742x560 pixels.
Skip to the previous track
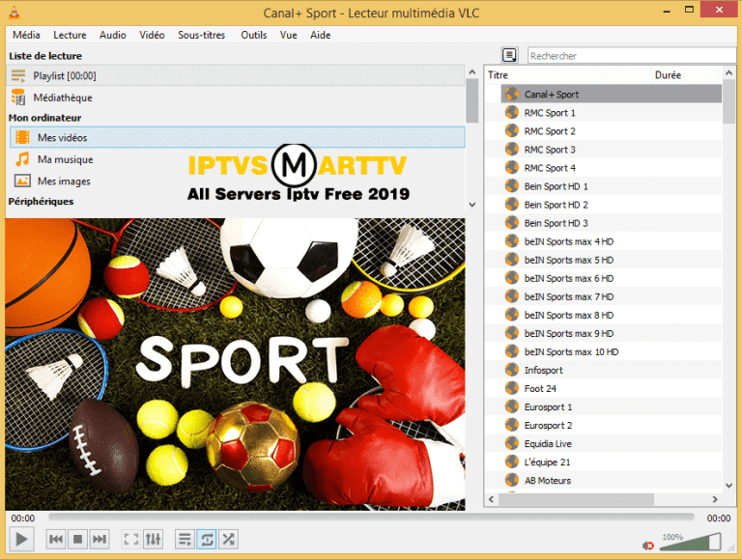[x=56, y=539]
